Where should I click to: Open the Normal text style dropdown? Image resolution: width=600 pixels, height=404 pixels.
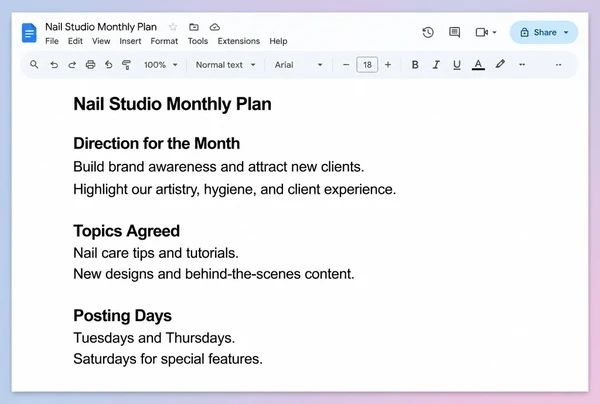225,65
